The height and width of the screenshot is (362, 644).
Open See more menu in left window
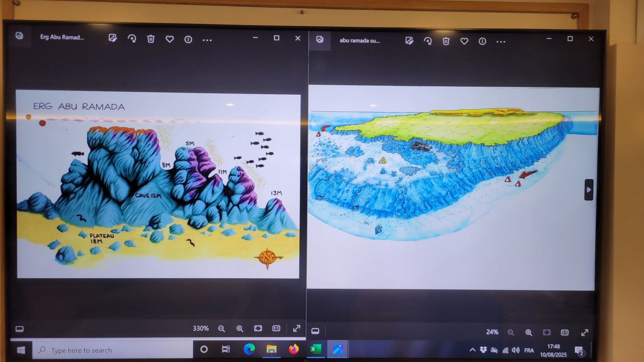[207, 40]
